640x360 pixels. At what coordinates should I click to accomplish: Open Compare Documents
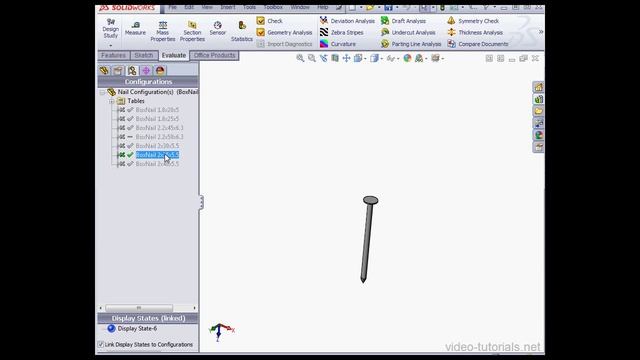coord(478,44)
